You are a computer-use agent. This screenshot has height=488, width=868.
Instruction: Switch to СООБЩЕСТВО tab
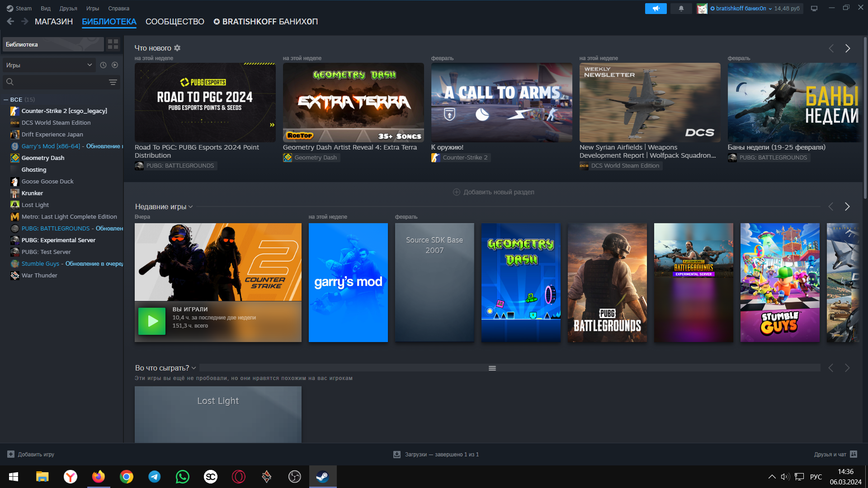(x=175, y=22)
